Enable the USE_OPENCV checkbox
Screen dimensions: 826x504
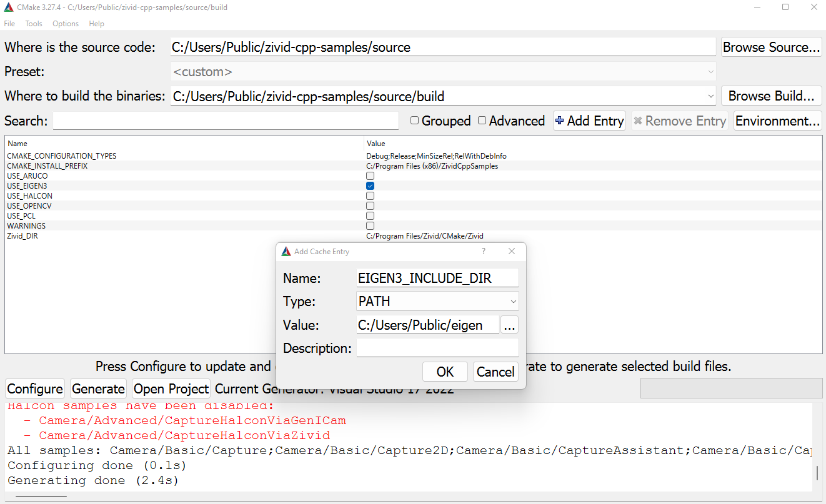point(370,206)
